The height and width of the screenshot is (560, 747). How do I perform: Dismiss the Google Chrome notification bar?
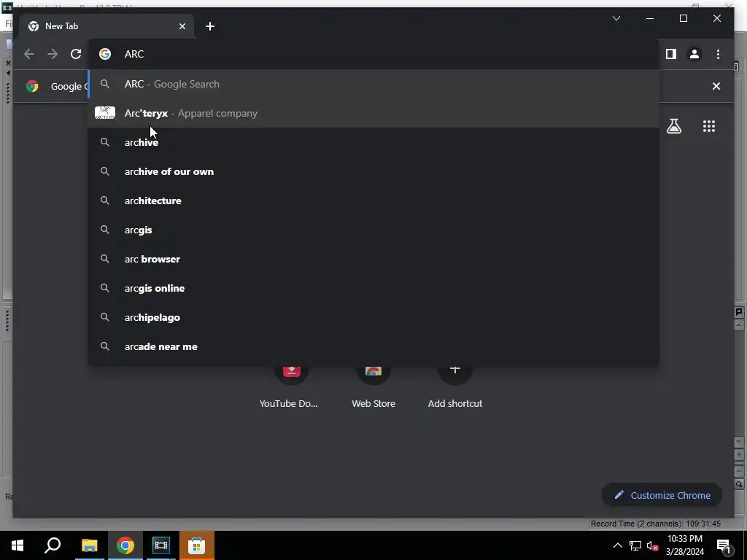click(716, 86)
